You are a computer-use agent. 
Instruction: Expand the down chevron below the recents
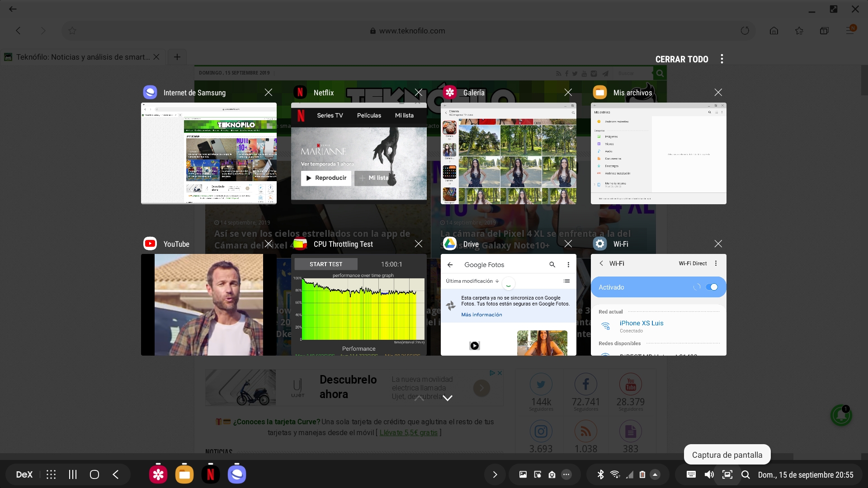448,398
